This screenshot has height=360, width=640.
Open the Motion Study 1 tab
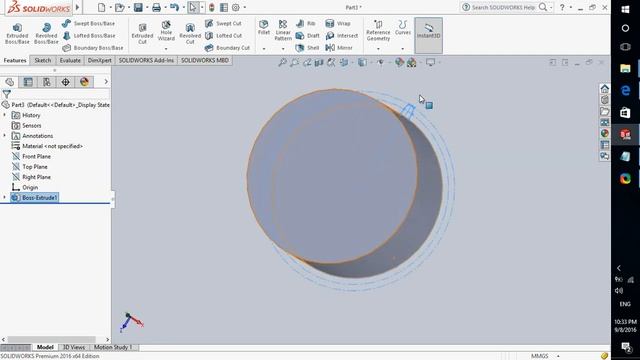pyautogui.click(x=113, y=347)
